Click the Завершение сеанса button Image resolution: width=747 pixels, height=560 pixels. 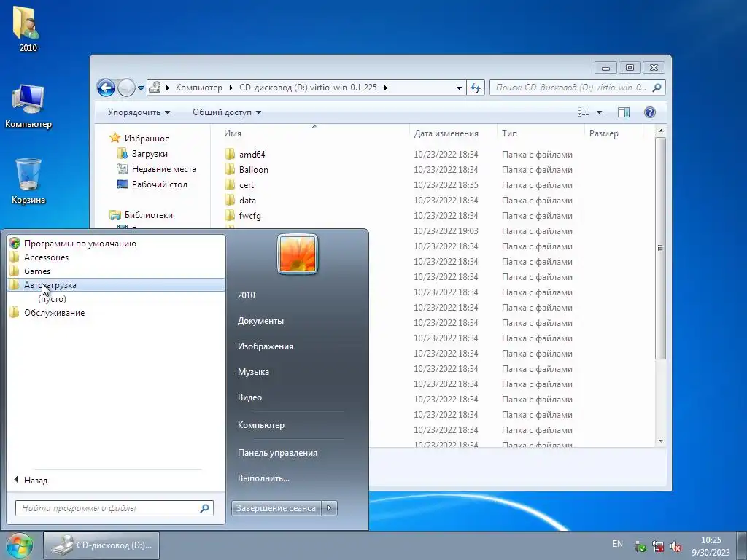pos(276,508)
